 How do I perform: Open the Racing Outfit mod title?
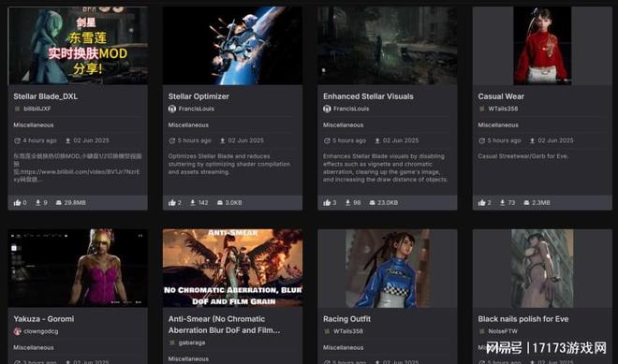click(x=346, y=319)
